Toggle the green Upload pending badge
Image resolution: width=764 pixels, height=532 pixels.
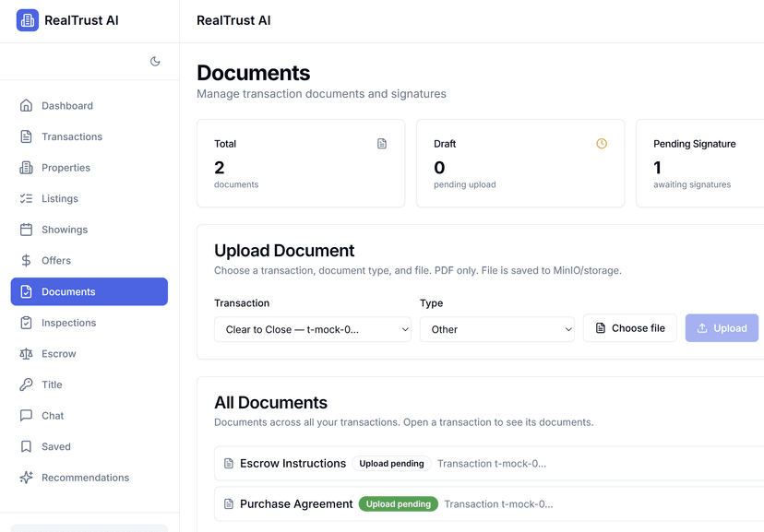pyautogui.click(x=399, y=503)
